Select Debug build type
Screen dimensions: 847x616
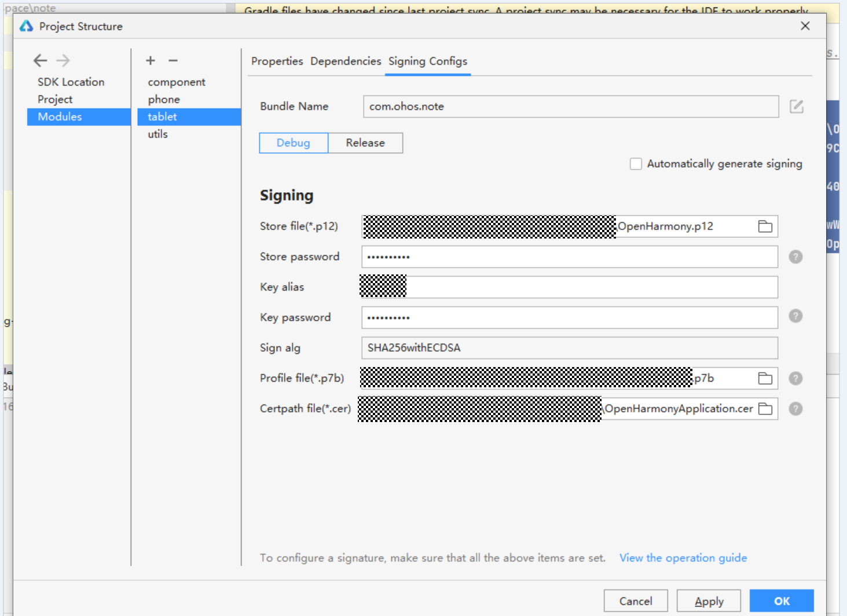[294, 143]
